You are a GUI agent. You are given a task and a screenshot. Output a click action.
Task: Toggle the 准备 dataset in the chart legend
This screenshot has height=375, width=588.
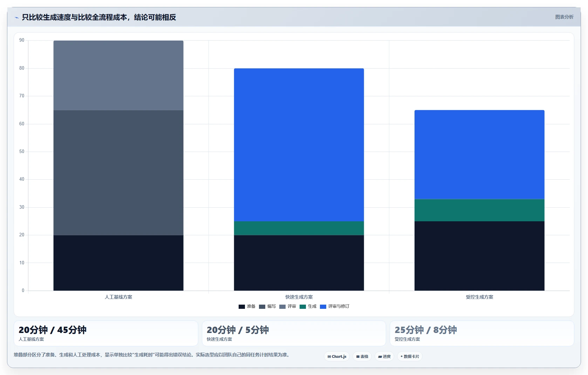247,306
